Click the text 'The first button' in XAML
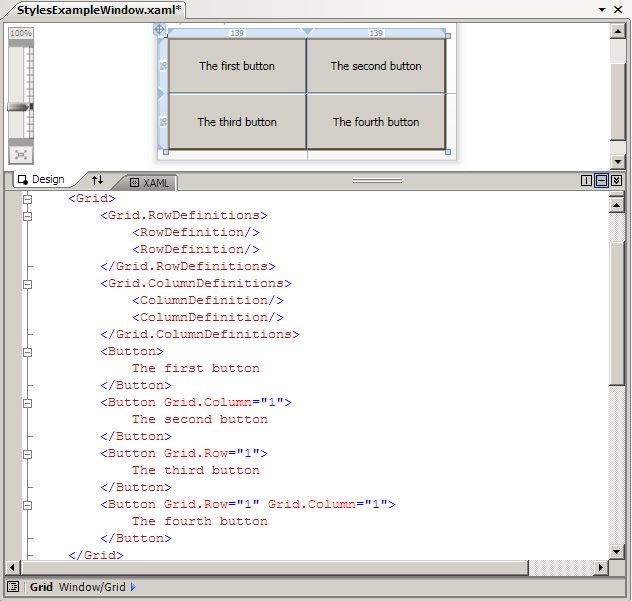Screen dimensions: 632x601 [196, 368]
